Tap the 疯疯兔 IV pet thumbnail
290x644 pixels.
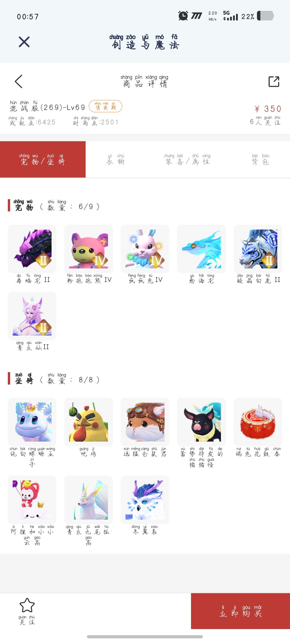click(x=145, y=249)
